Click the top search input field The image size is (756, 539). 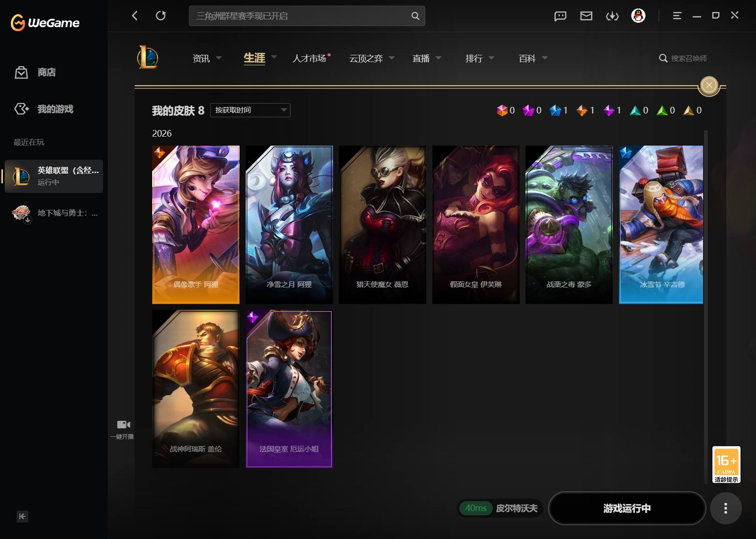coord(307,16)
